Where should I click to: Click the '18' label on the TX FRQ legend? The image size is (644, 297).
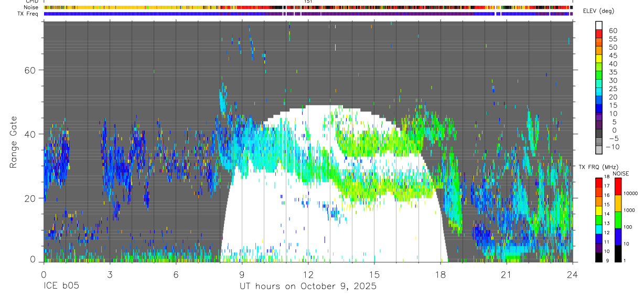607,177
